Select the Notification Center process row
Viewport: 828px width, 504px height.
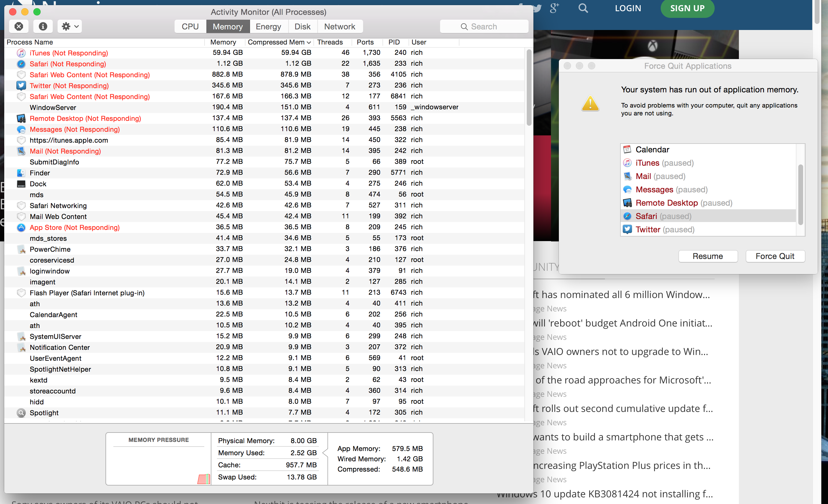(x=264, y=347)
